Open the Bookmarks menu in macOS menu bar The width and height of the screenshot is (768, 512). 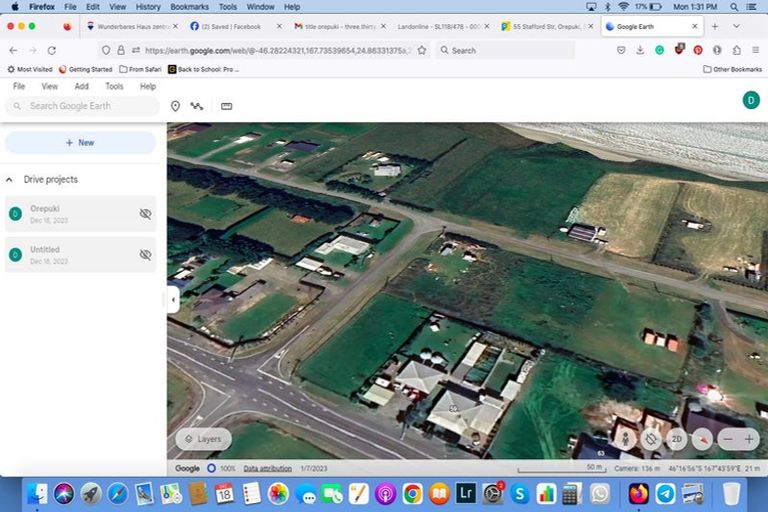190,7
